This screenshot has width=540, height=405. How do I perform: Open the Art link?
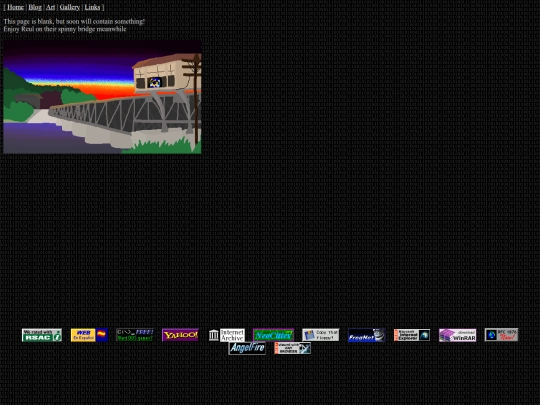tap(51, 7)
